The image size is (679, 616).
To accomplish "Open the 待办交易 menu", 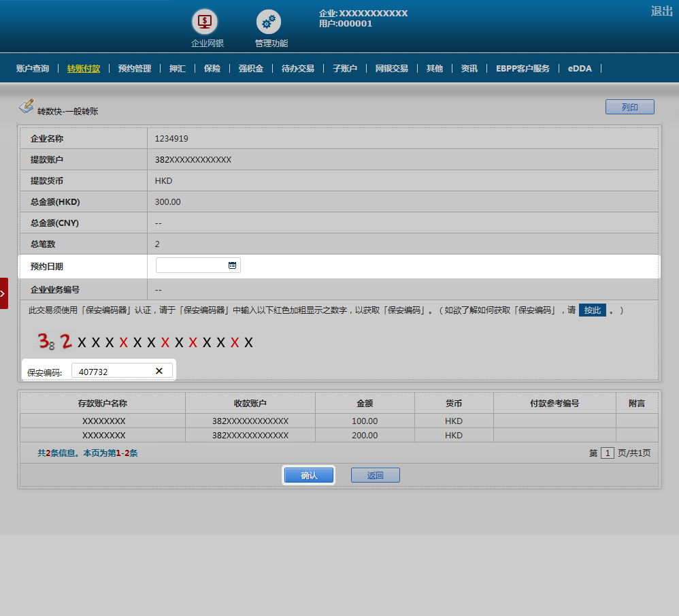I will coord(298,69).
